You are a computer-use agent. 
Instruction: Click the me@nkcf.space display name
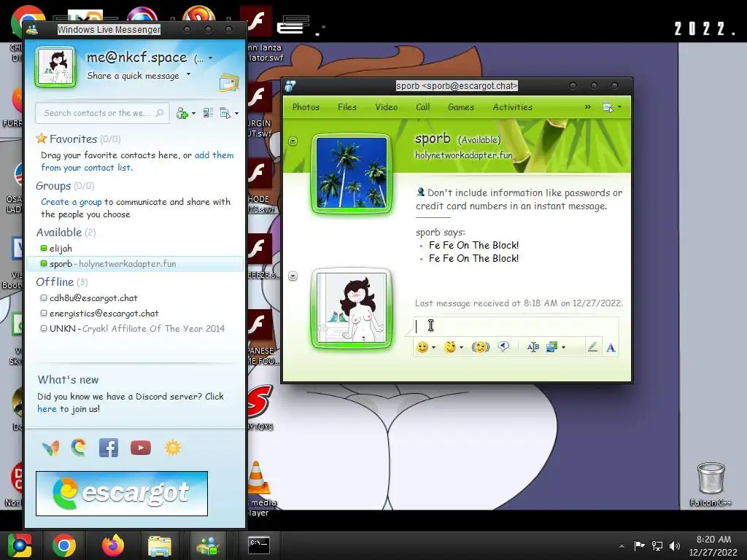point(137,58)
